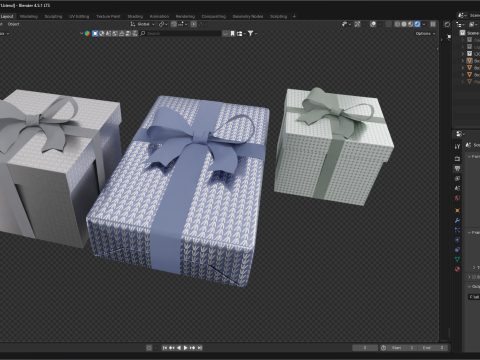Image resolution: width=480 pixels, height=360 pixels.
Task: Open the snapping options dropdown
Action: point(182,24)
